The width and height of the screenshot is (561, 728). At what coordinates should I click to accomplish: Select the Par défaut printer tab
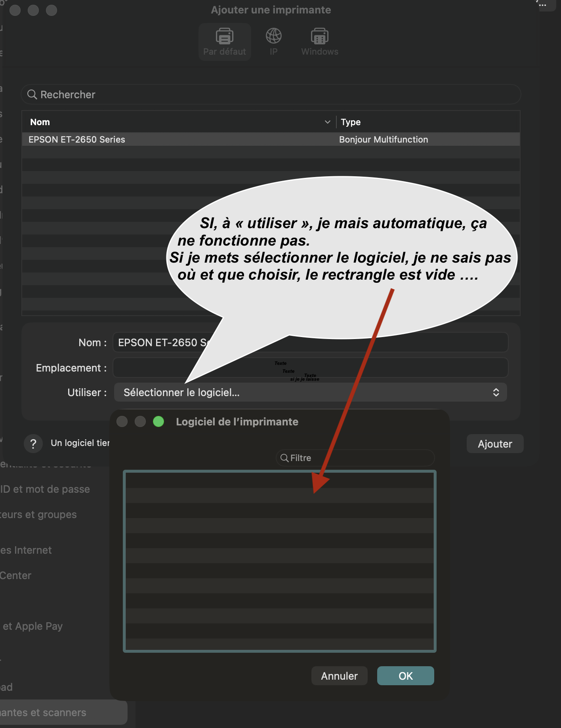[225, 42]
